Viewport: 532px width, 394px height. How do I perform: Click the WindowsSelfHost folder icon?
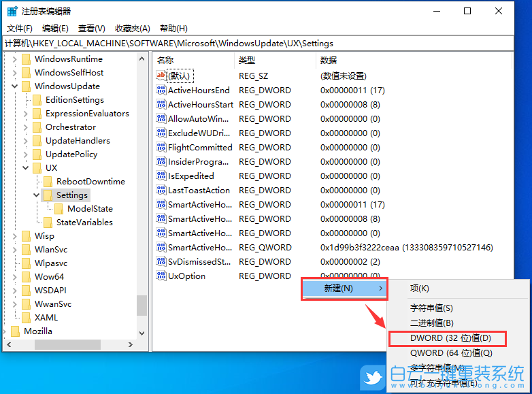tap(26, 73)
